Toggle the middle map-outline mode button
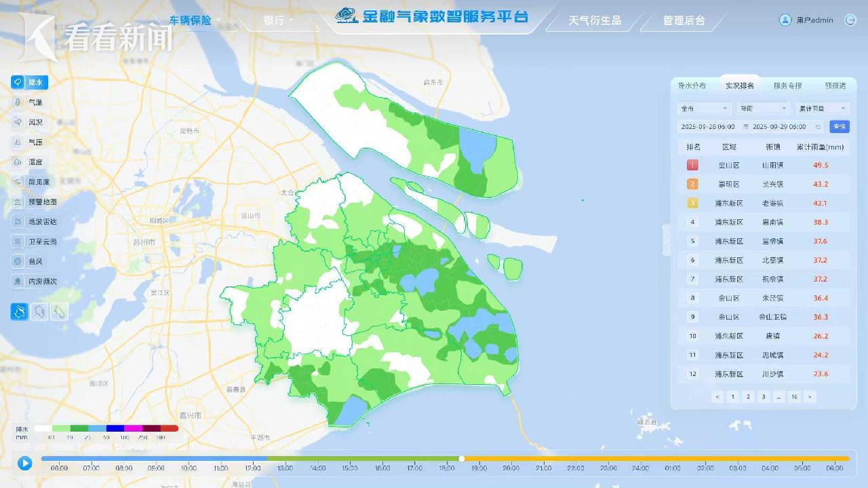Viewport: 868px width, 488px height. click(x=39, y=312)
